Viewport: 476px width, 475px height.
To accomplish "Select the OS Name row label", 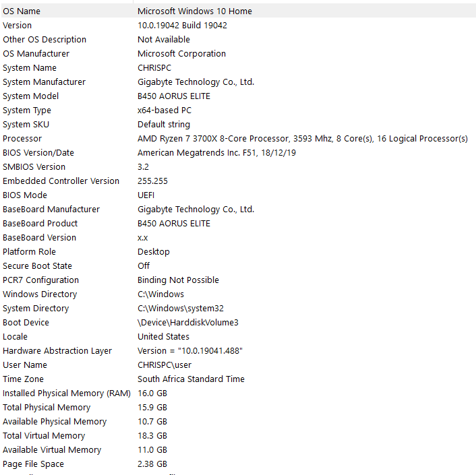I will tap(22, 11).
